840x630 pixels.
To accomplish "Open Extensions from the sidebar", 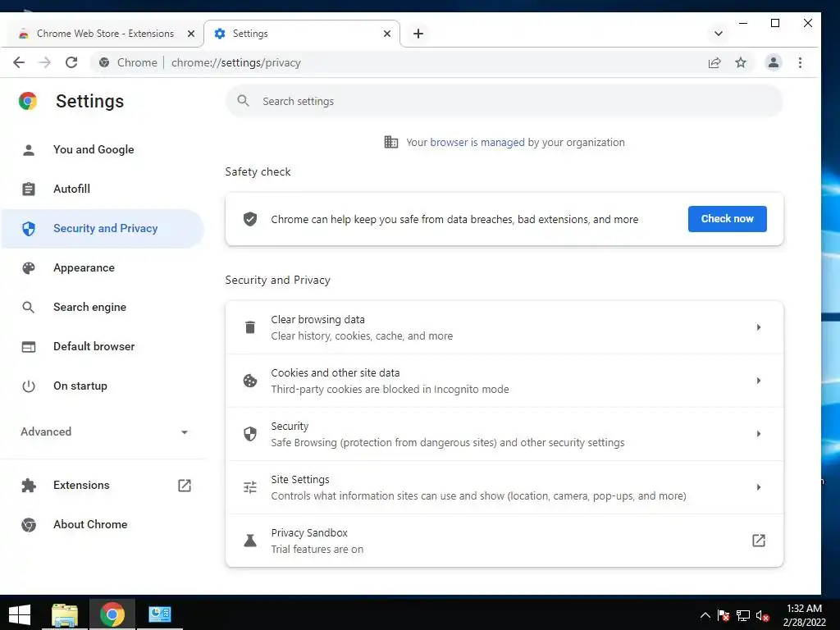I will [x=103, y=486].
